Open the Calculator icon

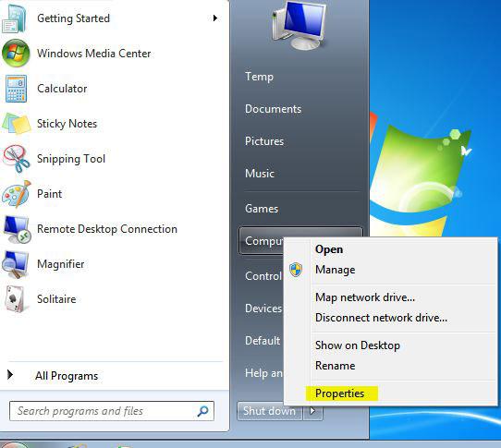click(x=16, y=89)
